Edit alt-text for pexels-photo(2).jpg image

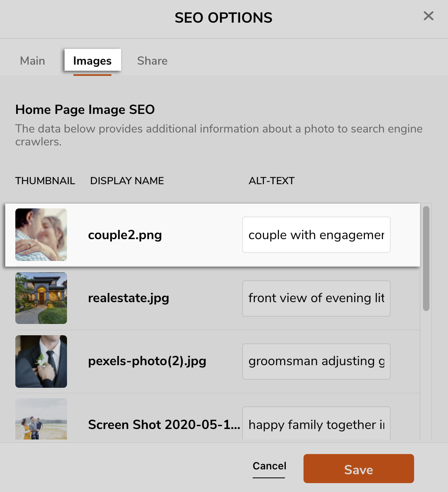316,362
